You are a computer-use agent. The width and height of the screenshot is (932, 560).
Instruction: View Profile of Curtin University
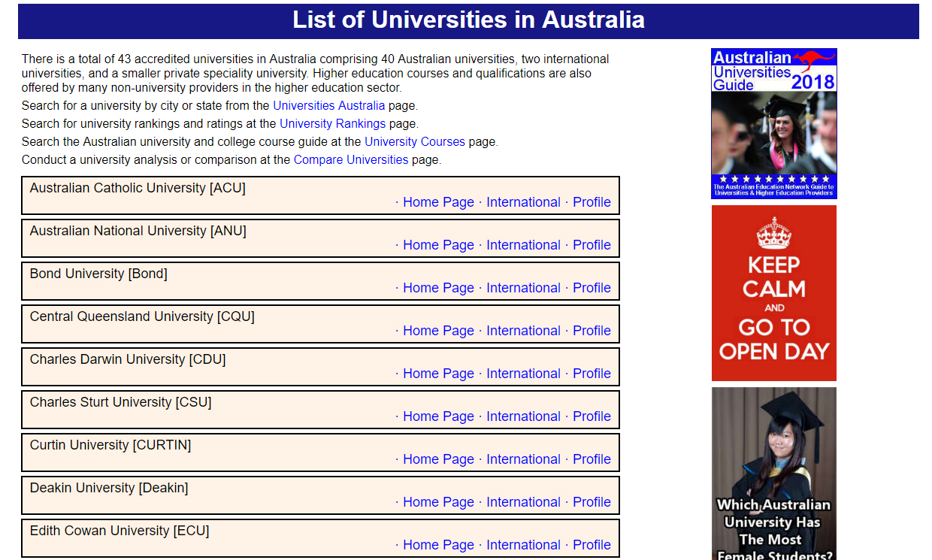click(x=592, y=459)
